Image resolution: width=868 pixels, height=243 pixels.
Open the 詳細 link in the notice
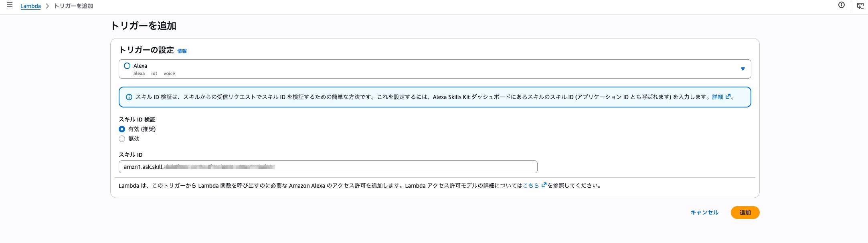718,97
